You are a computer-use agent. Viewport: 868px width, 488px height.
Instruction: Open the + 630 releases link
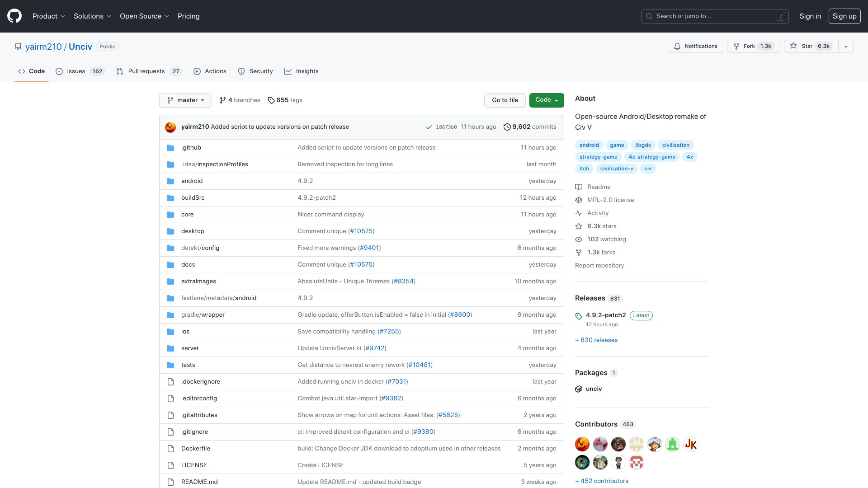(x=596, y=340)
